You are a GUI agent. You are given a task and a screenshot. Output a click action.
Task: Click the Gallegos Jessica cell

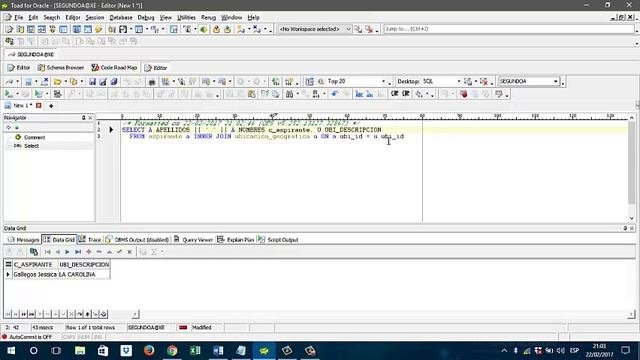pyautogui.click(x=35, y=275)
